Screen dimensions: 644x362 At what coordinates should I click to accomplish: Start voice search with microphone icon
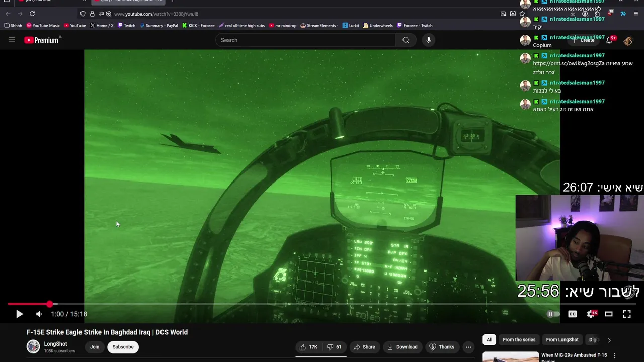[429, 40]
